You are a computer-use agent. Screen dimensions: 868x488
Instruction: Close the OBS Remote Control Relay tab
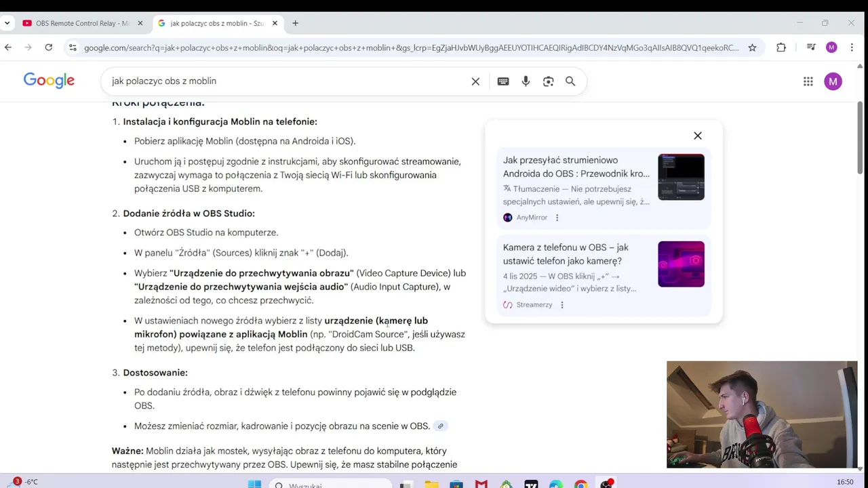click(x=140, y=23)
